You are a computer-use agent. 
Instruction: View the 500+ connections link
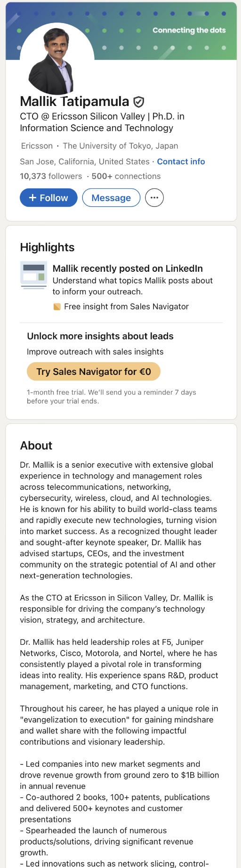(x=126, y=176)
